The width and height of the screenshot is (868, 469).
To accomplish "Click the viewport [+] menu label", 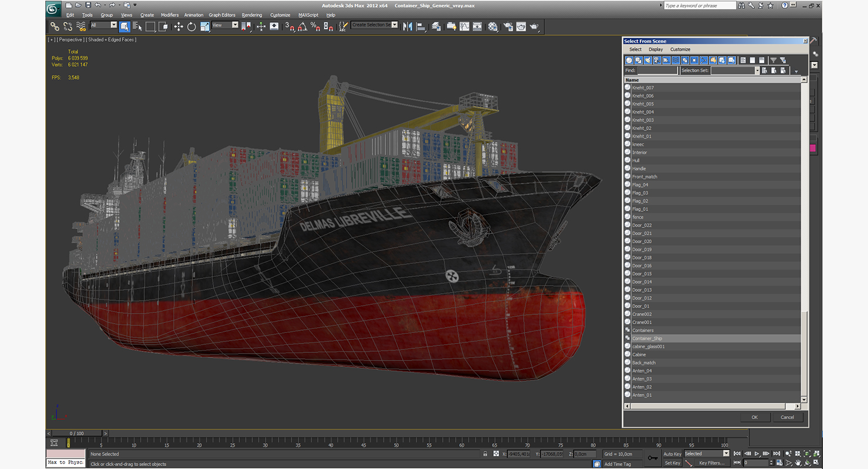I will coord(51,40).
